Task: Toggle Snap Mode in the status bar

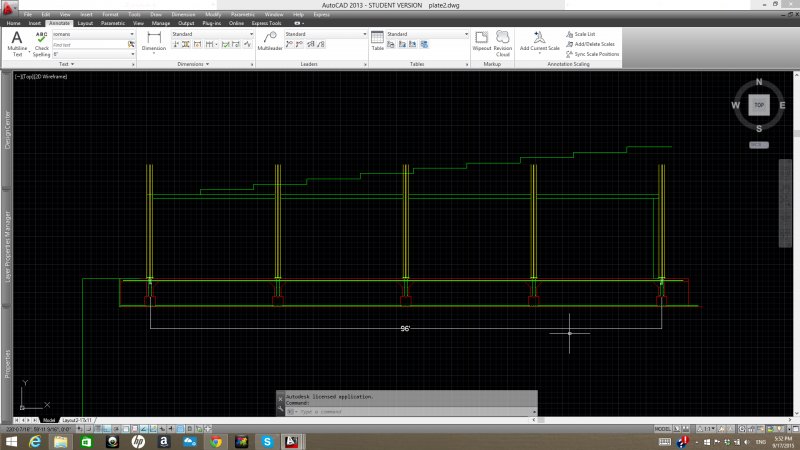Action: click(89, 429)
